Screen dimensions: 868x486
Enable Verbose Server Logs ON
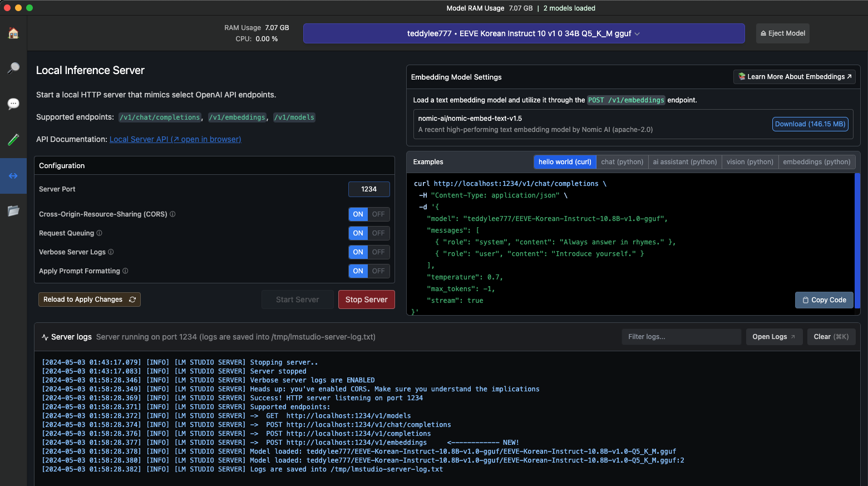click(358, 252)
